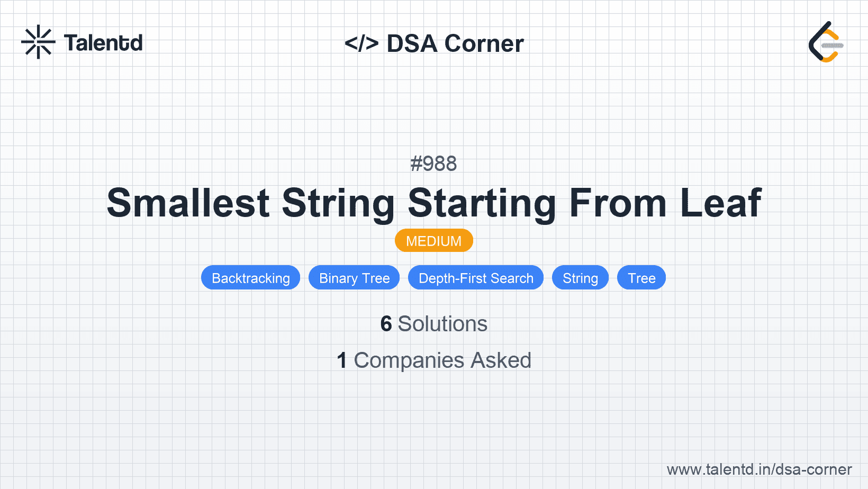
Task: Select the Binary Tree topic tag
Action: point(354,278)
